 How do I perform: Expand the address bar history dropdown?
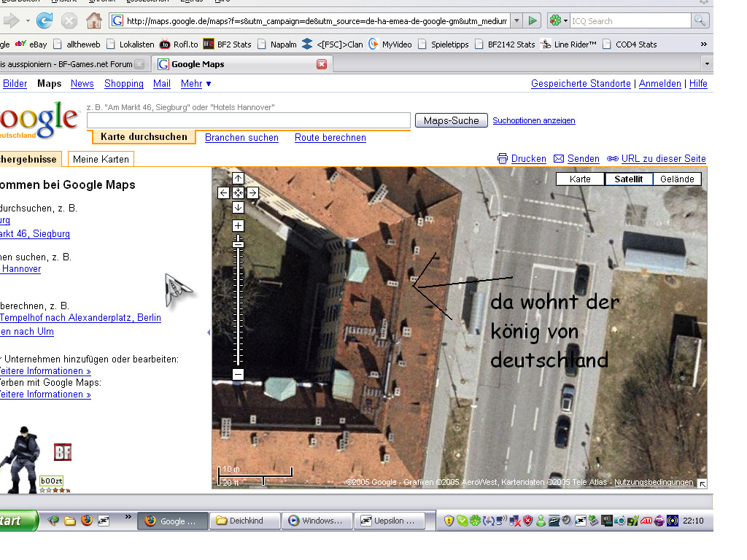point(516,21)
